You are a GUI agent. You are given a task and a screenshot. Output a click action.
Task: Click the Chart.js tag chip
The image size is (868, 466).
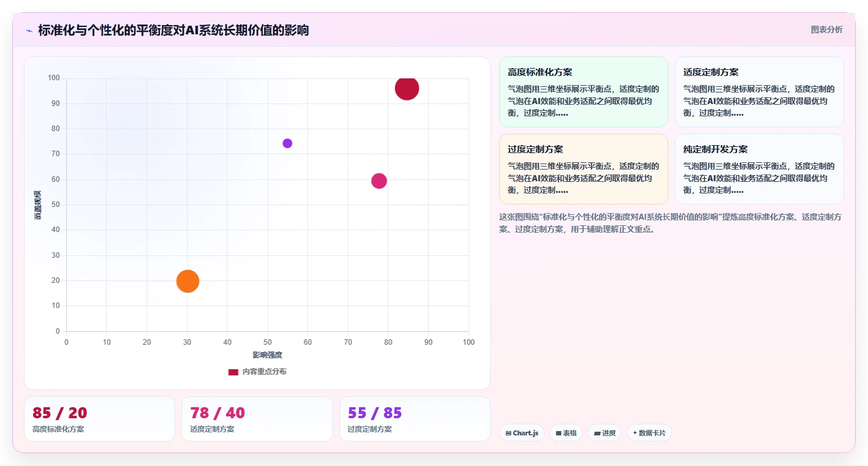pos(522,433)
